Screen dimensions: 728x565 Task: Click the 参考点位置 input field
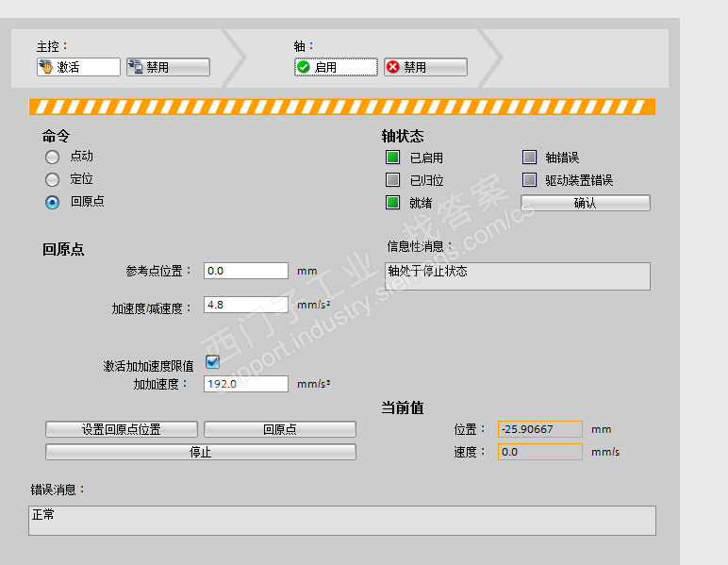[246, 271]
